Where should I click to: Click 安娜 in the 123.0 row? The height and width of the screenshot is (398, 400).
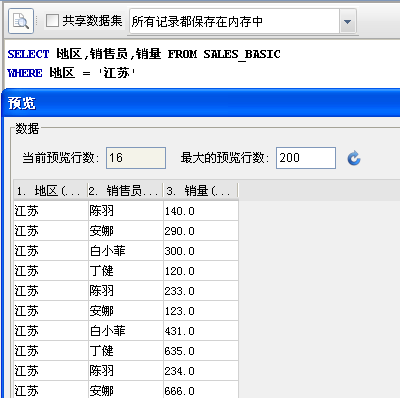(x=126, y=311)
